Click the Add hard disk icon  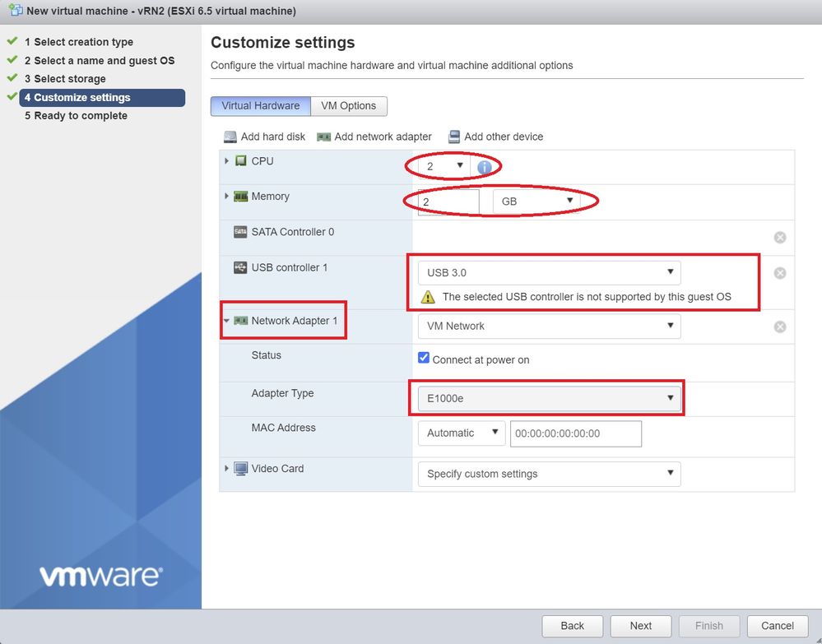tap(230, 137)
